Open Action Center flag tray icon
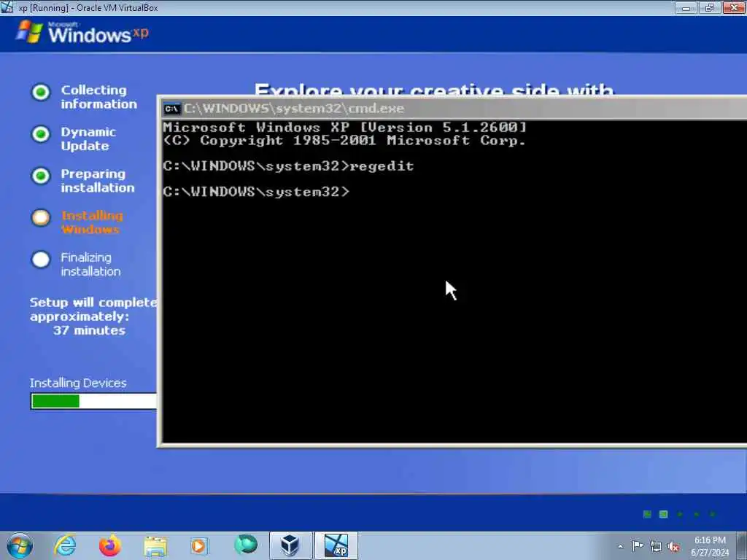The image size is (747, 560). click(x=638, y=545)
